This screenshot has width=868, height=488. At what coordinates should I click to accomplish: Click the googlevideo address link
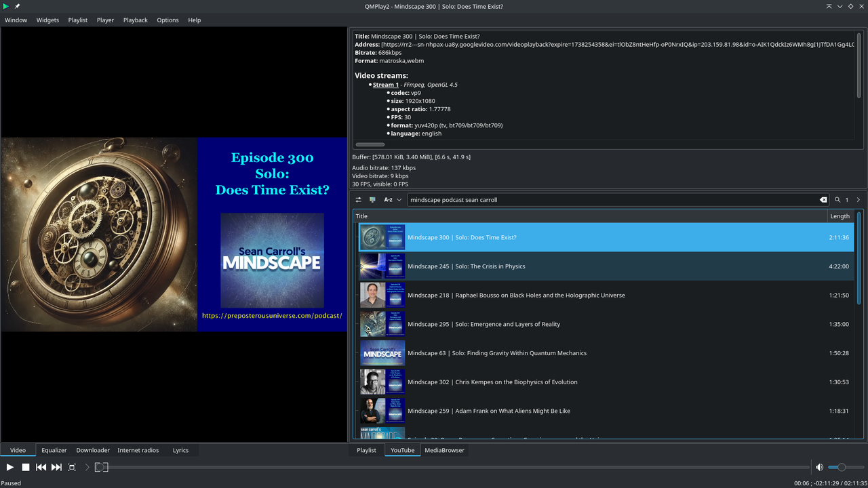tap(618, 44)
